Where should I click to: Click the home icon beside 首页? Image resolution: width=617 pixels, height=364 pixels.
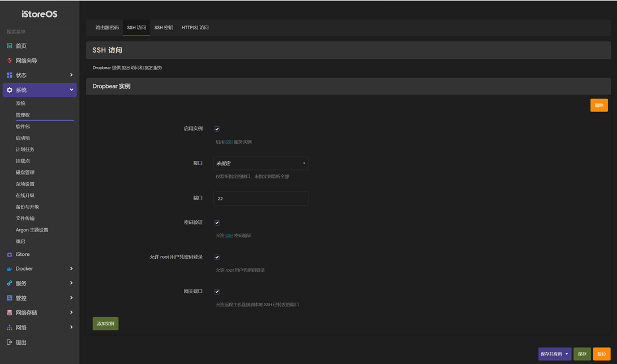[x=10, y=46]
